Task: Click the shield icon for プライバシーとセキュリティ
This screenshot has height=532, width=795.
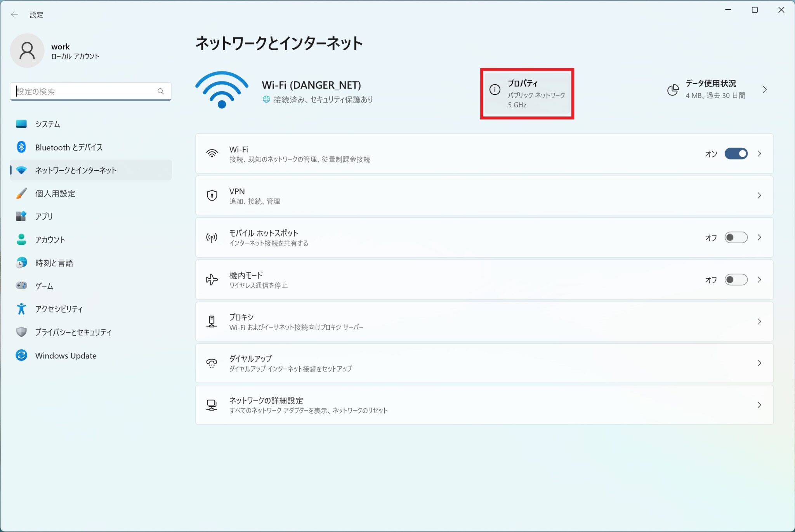Action: 21,332
